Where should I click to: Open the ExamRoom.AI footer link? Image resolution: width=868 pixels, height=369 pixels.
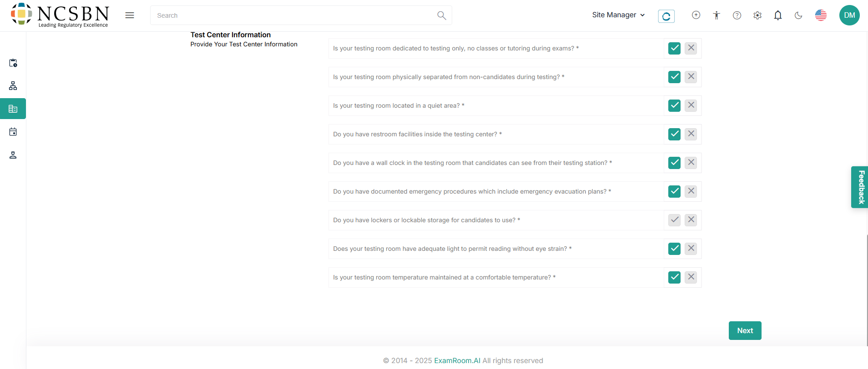(x=457, y=360)
